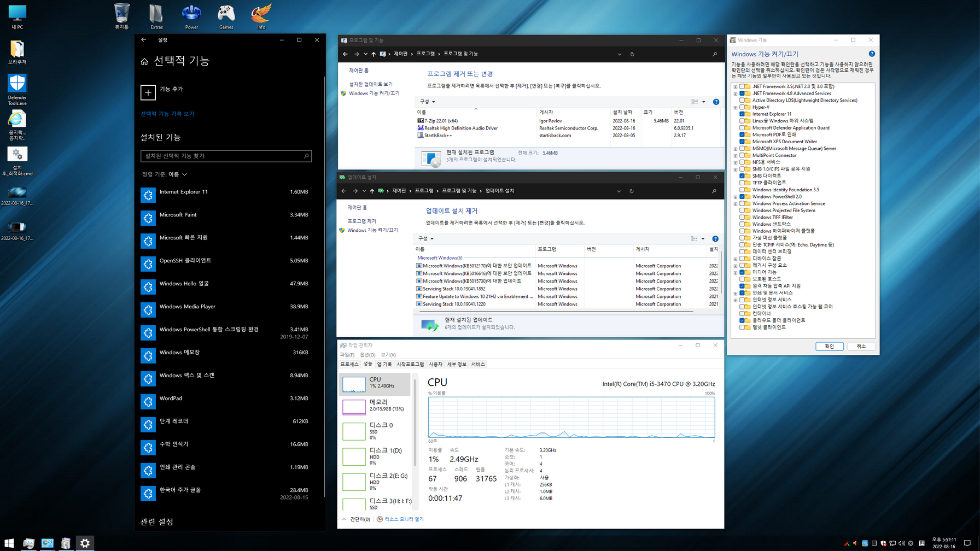
Task: Check .NET Framework 3.5 feature checkbox
Action: pos(742,86)
